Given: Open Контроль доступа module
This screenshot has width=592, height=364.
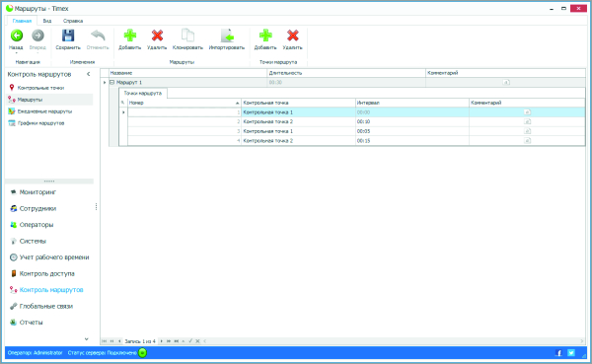Looking at the screenshot, I should coord(46,273).
